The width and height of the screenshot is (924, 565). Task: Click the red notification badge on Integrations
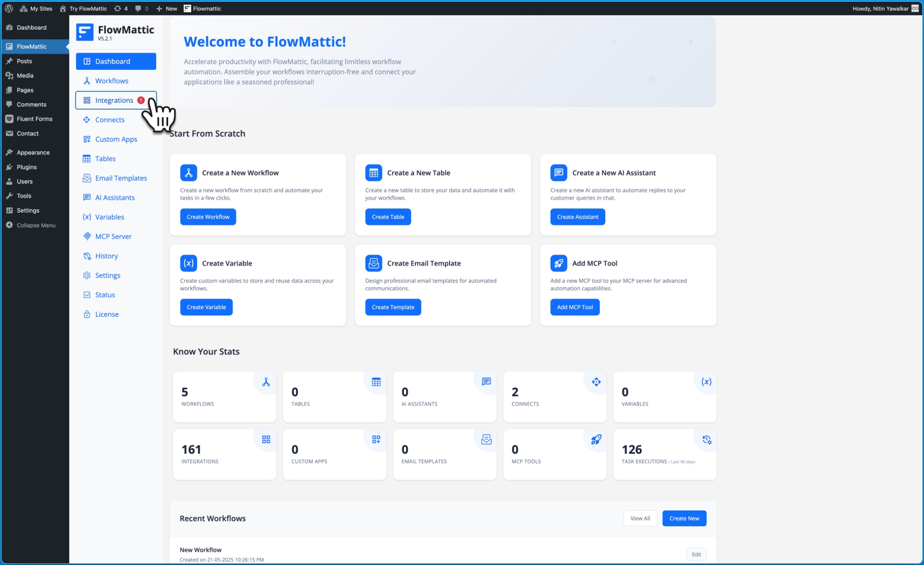(141, 100)
